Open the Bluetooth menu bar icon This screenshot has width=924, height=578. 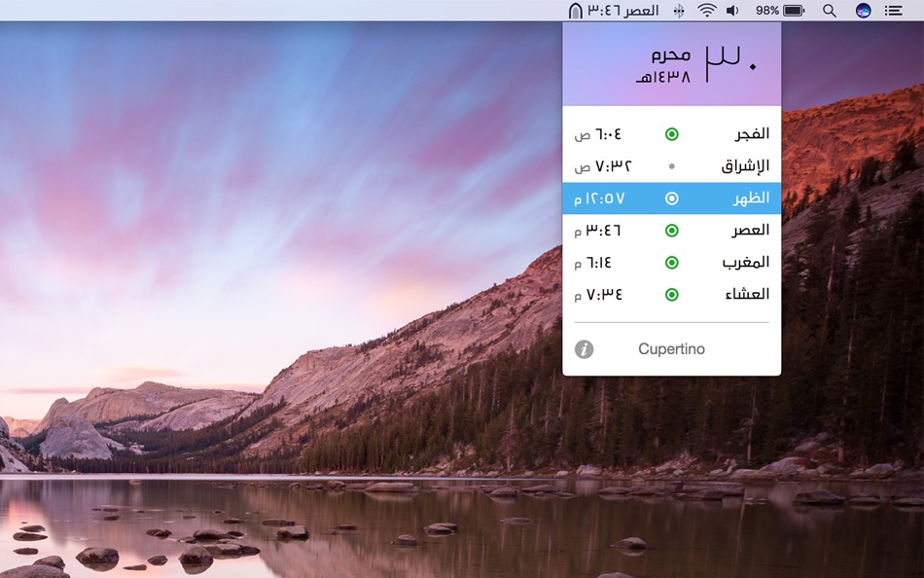click(679, 11)
